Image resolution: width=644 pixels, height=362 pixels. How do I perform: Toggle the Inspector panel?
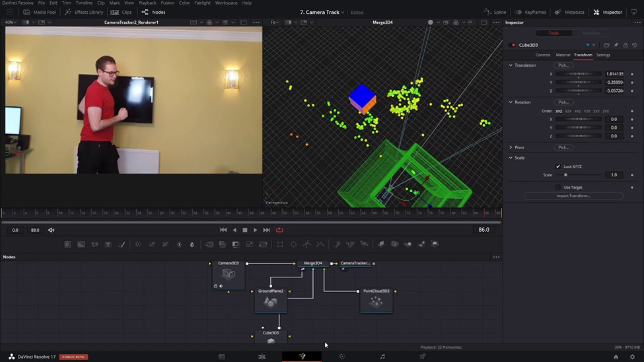pyautogui.click(x=608, y=13)
